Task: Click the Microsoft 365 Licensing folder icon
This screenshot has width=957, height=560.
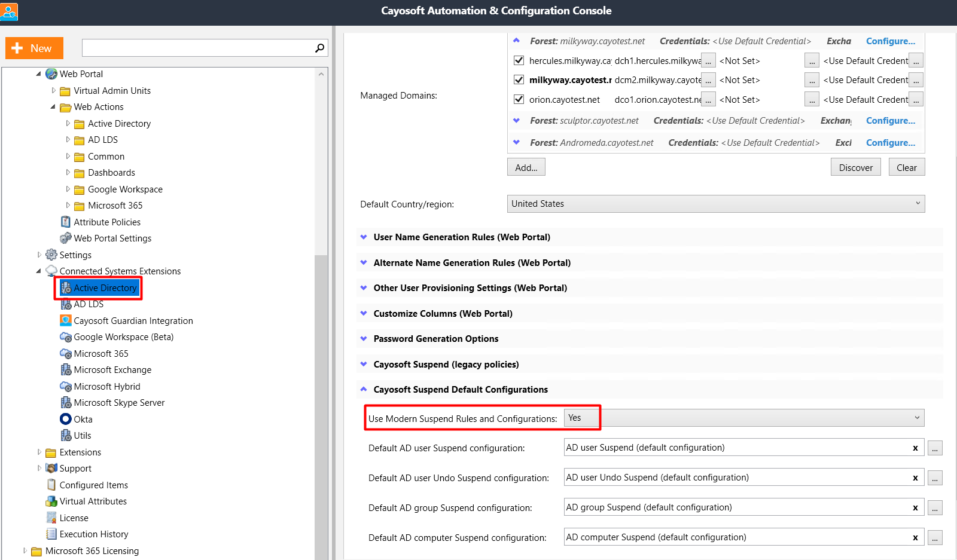Action: point(36,551)
